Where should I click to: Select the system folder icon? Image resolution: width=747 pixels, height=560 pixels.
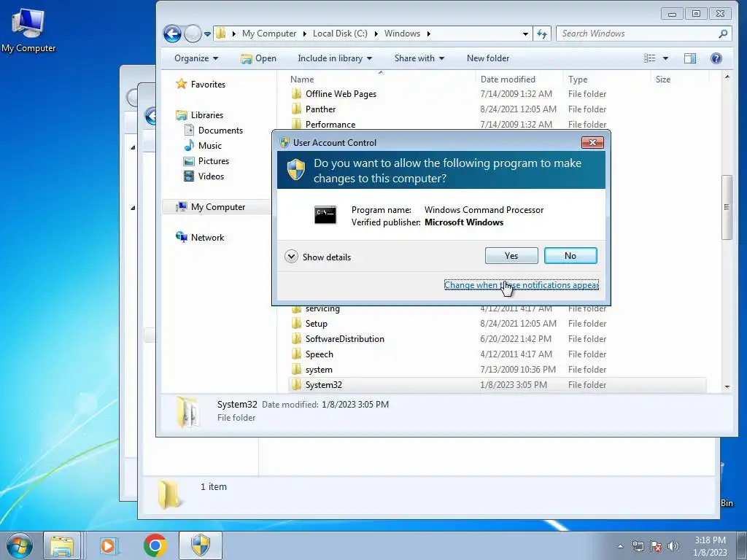[x=296, y=369]
